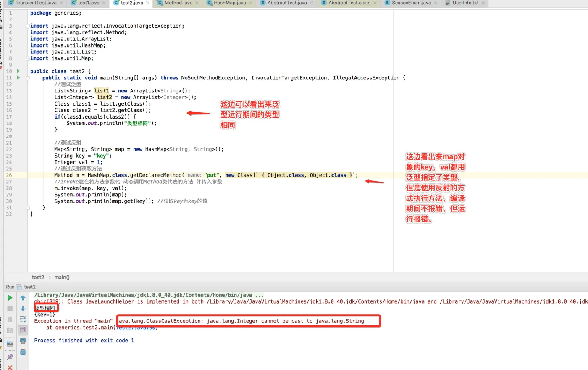Close the TransientTest.java tab
Viewport: 588px width, 370px height.
coord(61,3)
